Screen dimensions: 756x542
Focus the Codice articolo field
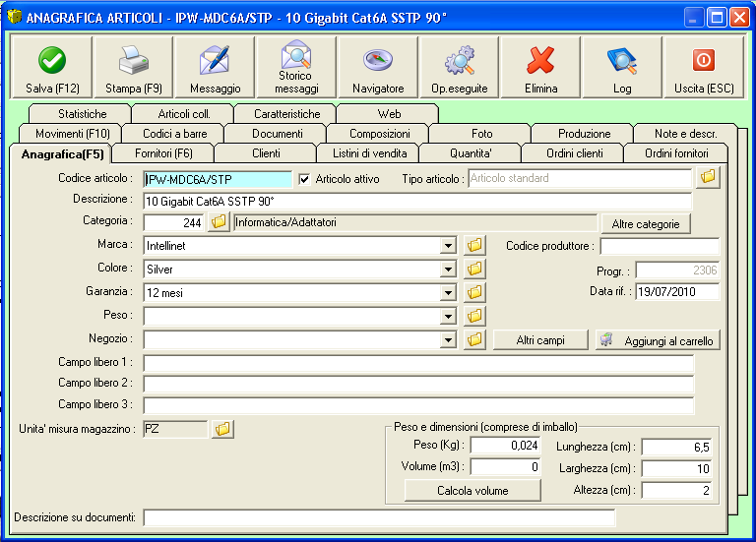(x=218, y=179)
